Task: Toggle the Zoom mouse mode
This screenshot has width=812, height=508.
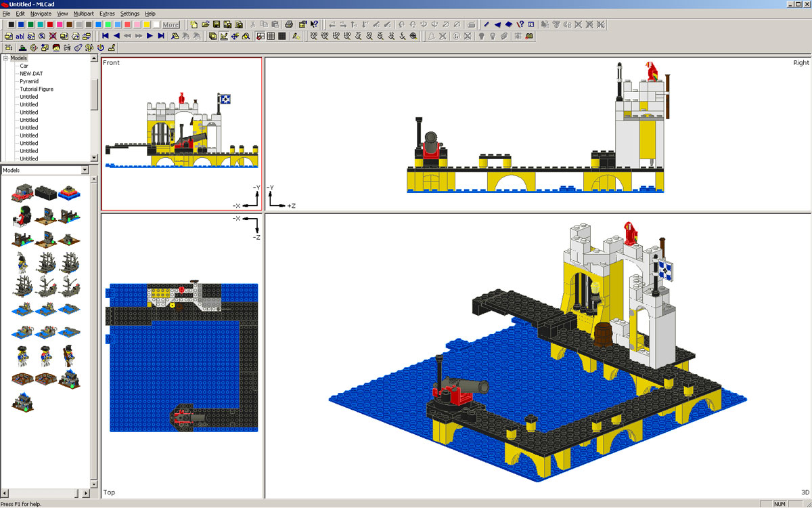Action: coord(245,36)
